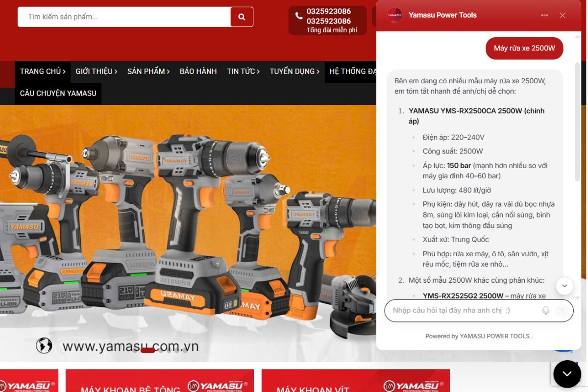Click second hotline number below the first
This screenshot has width=588, height=392.
329,21
